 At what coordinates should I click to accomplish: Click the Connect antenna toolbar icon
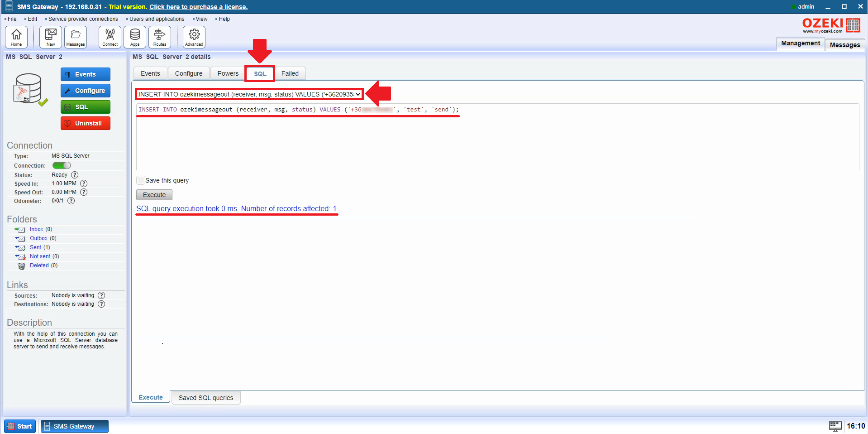point(110,37)
